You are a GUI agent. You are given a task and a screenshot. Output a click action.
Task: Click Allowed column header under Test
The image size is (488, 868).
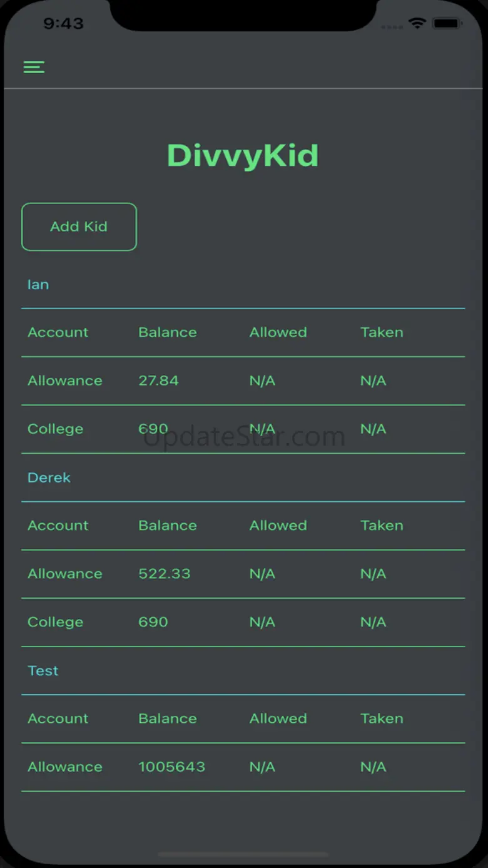pyautogui.click(x=278, y=718)
